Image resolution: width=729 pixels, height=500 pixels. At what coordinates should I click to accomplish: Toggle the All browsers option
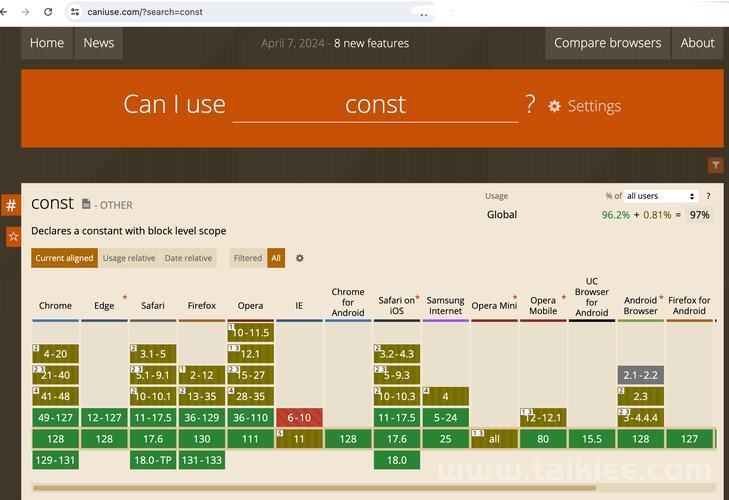(x=276, y=258)
